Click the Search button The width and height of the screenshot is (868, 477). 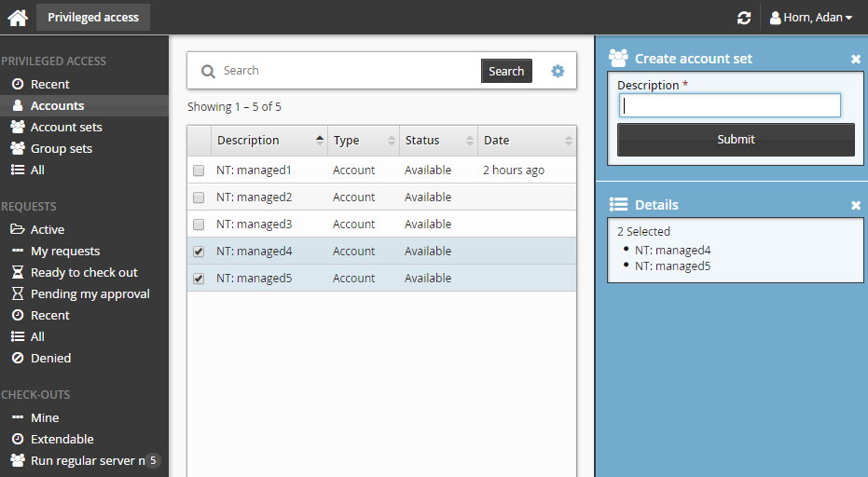[x=506, y=71]
